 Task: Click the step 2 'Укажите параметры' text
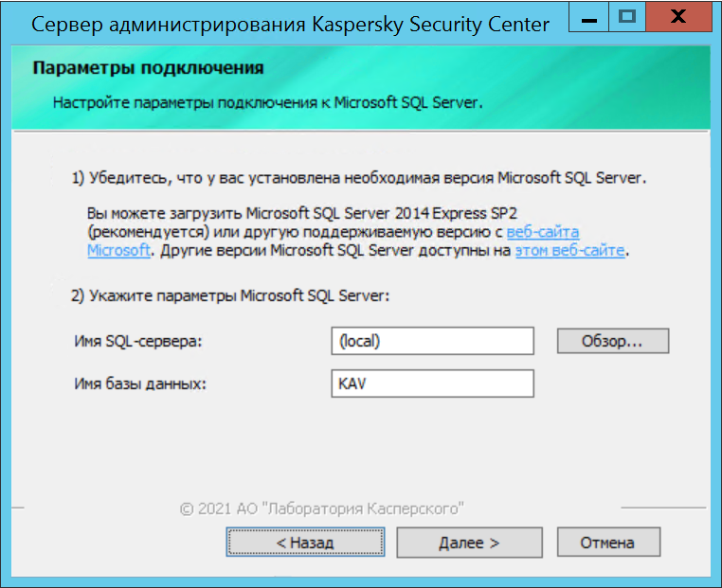230,295
